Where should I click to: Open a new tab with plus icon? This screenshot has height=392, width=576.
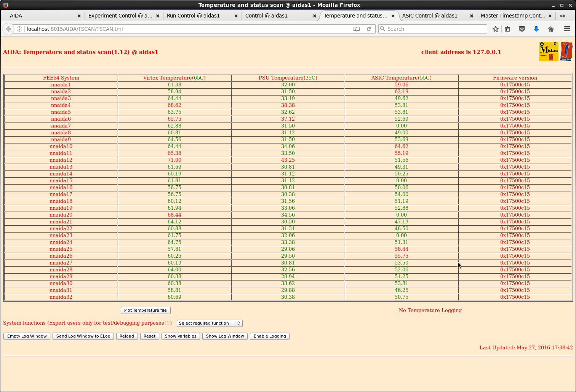563,16
